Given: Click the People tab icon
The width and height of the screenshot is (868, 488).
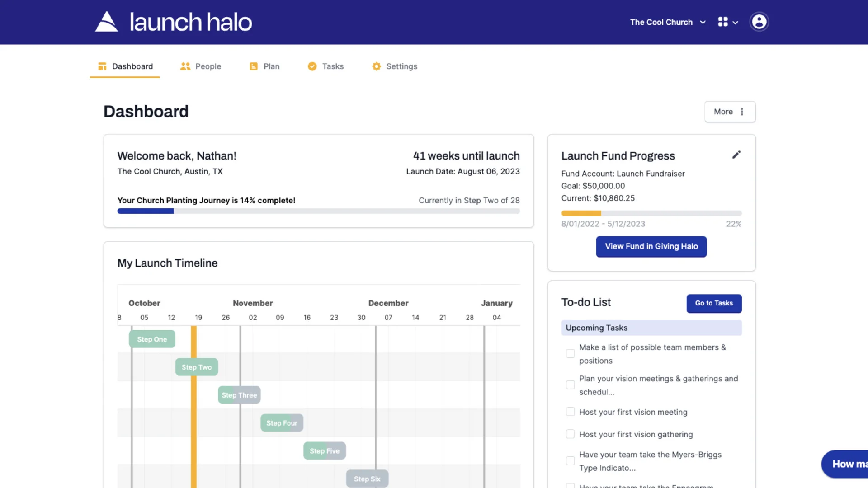Looking at the screenshot, I should pos(185,66).
